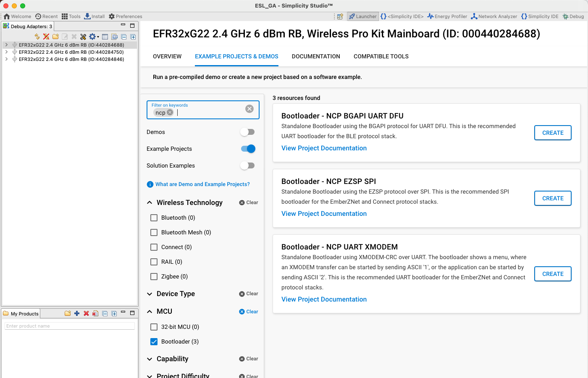This screenshot has width=588, height=378.
Task: Open the Energy Profiler perspective
Action: 447,16
